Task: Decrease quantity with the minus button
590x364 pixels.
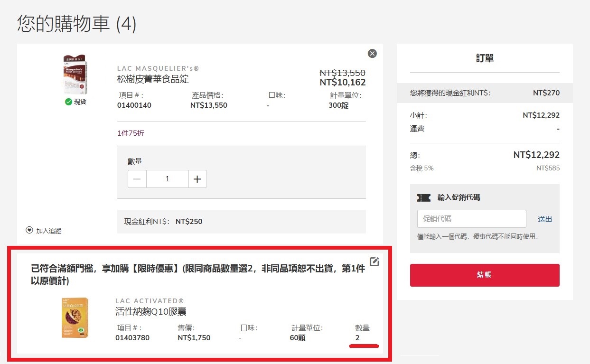Action: (x=137, y=179)
